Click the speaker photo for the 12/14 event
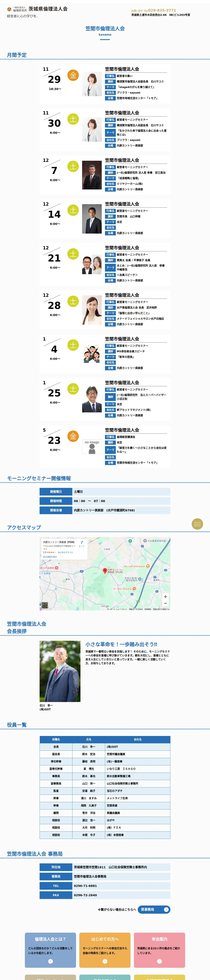This screenshot has height=980, width=210. tap(92, 219)
